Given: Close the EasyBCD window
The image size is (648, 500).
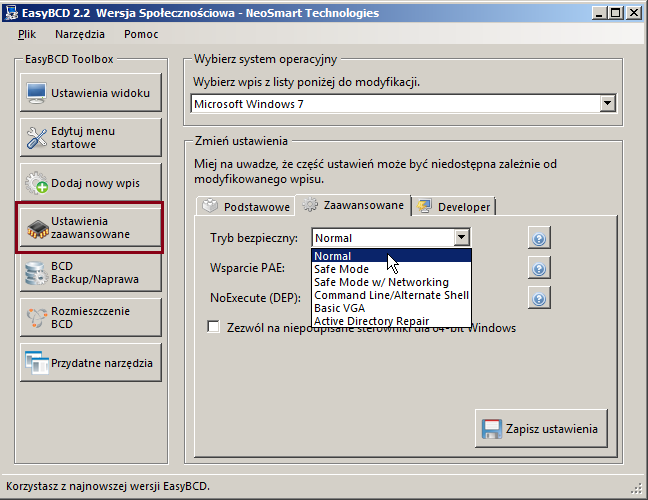Looking at the screenshot, I should pyautogui.click(x=634, y=13).
